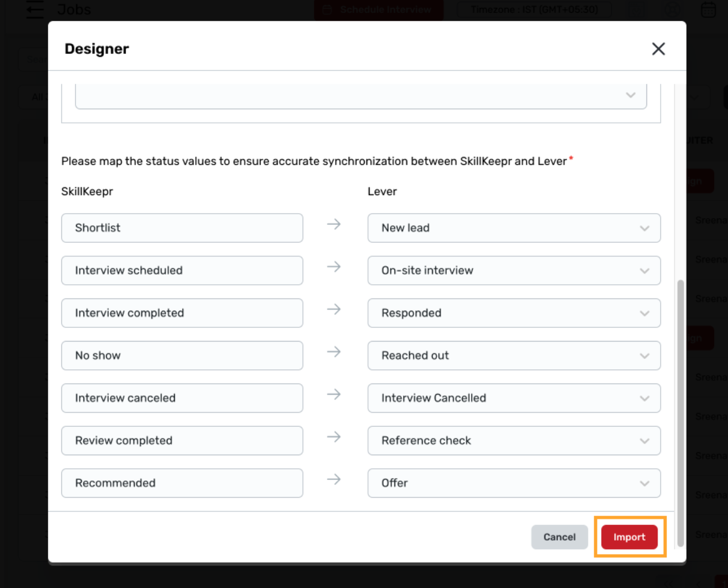The image size is (728, 588).
Task: Close the Designer dialog with X icon
Action: coord(658,49)
